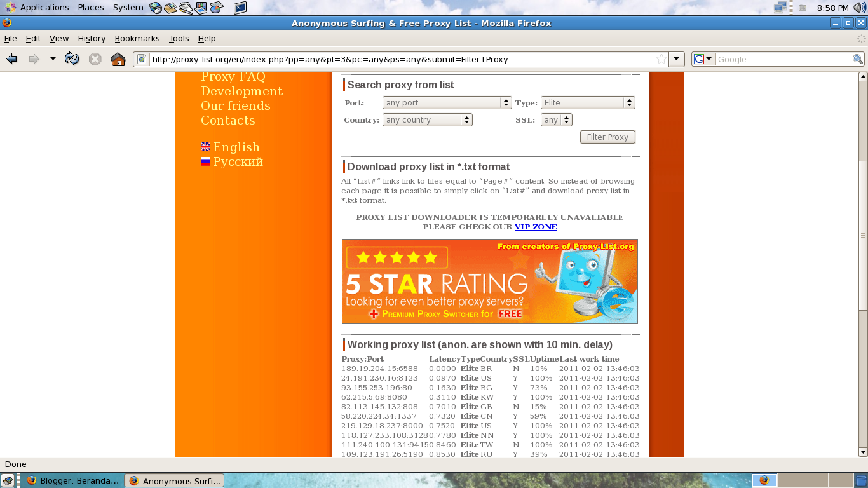Focus the Google search box
Viewport: 868px width, 488px height.
783,59
